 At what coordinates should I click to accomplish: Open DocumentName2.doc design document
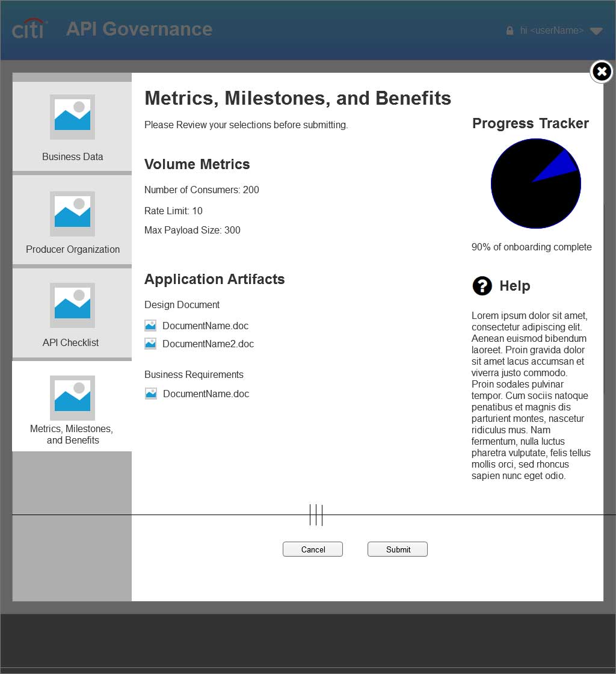[208, 344]
